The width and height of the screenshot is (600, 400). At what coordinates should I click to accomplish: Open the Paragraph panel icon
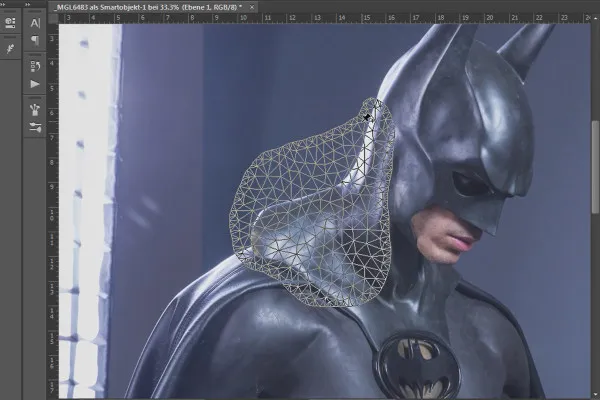coord(35,40)
